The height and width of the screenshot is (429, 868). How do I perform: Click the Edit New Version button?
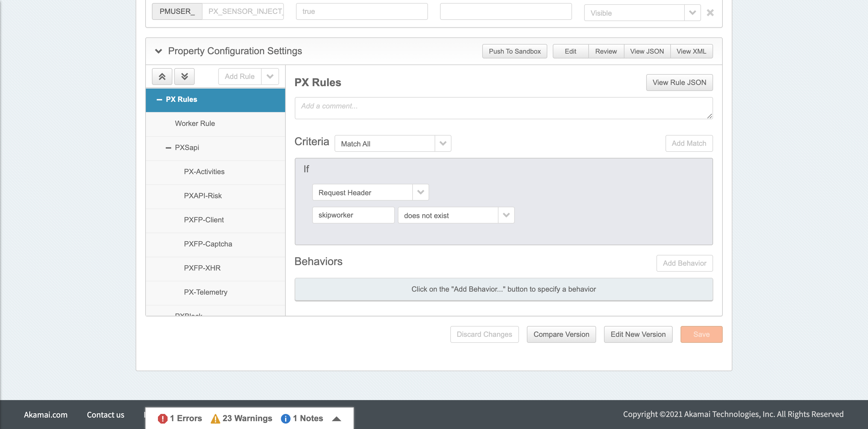coord(638,334)
